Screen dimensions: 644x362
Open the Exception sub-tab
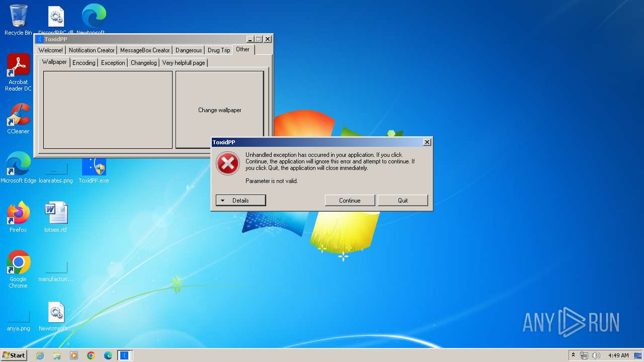(x=113, y=63)
